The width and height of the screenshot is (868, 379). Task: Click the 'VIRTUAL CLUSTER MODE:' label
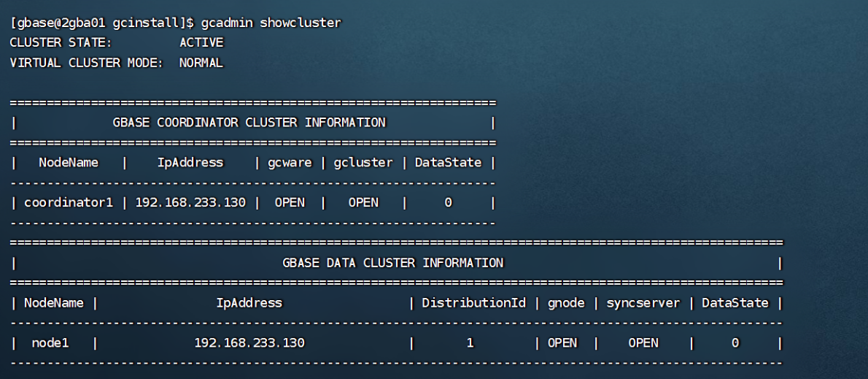[x=87, y=63]
